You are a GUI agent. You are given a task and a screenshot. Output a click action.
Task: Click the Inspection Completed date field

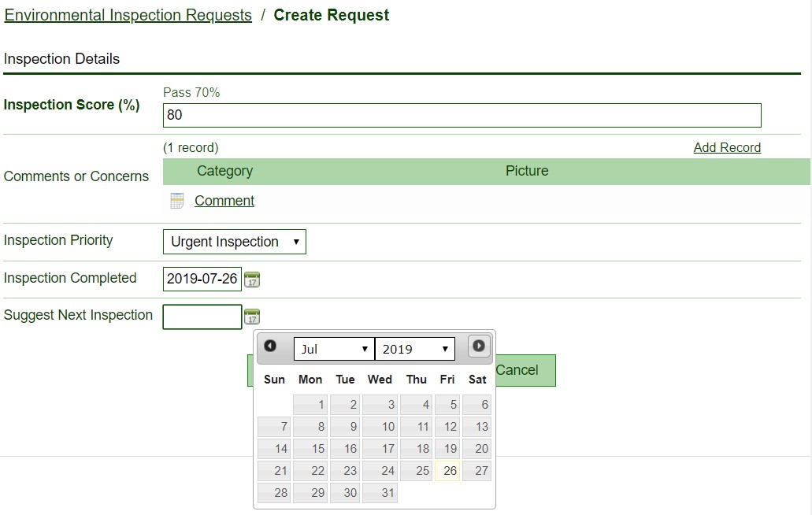click(x=202, y=279)
